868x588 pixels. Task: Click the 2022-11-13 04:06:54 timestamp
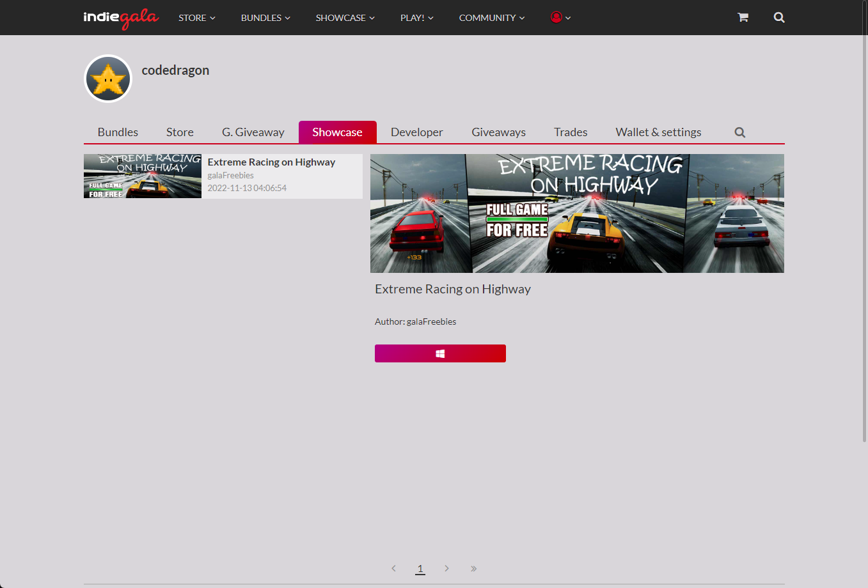click(x=247, y=188)
